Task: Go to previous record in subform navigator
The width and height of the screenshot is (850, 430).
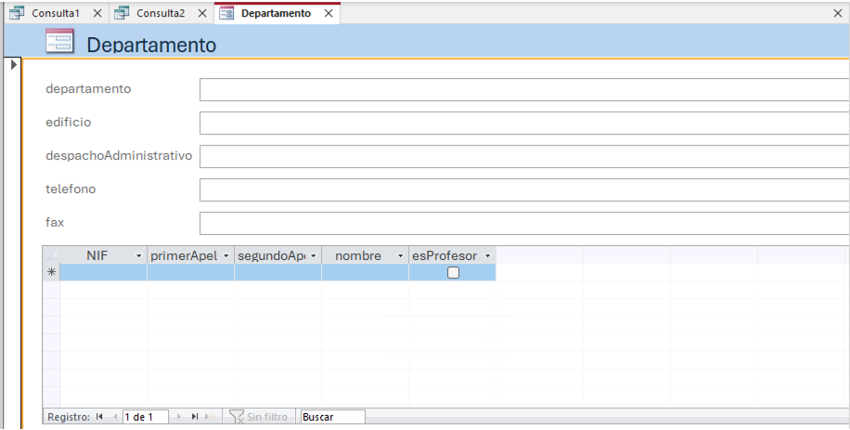Action: click(x=115, y=416)
